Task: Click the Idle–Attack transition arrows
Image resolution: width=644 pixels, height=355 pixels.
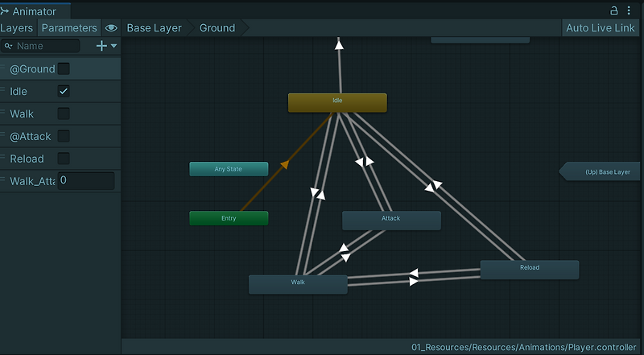Action: [365, 162]
